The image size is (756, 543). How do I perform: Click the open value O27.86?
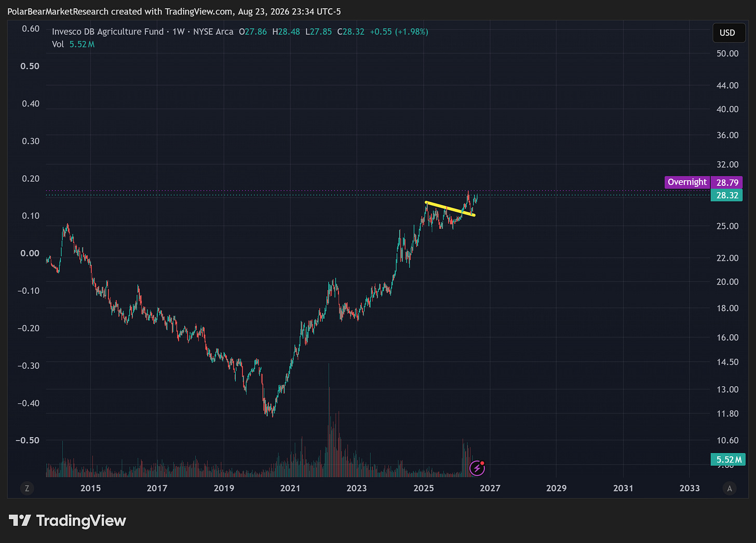pyautogui.click(x=253, y=32)
